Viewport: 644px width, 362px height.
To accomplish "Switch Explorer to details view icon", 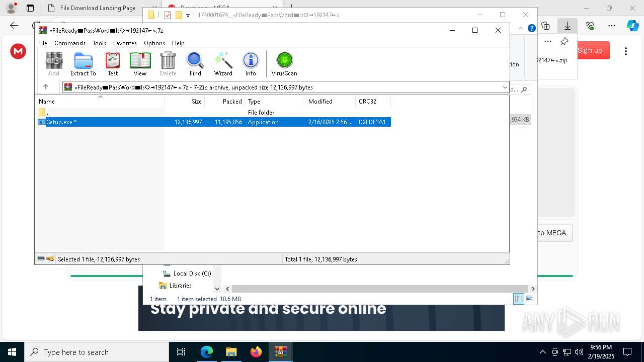I will 519,299.
